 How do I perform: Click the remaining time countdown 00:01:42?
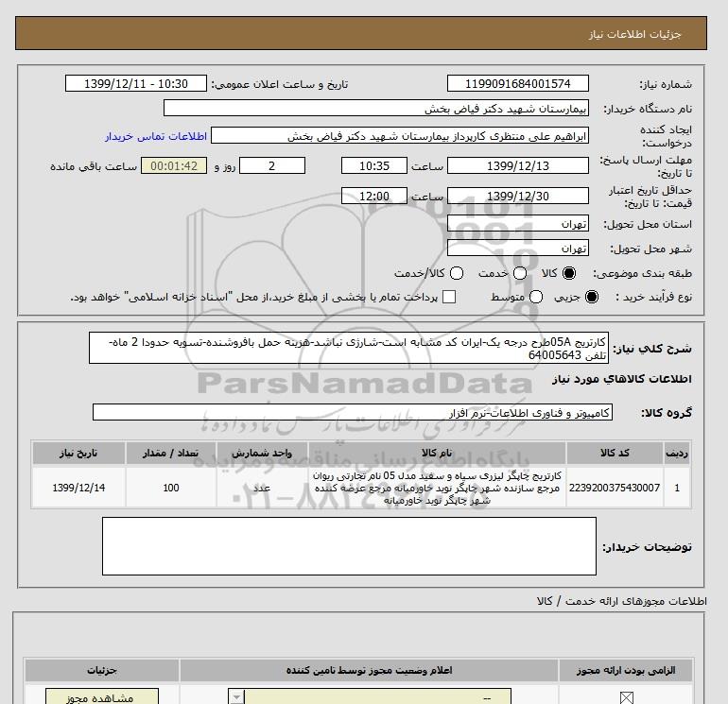pos(174,165)
